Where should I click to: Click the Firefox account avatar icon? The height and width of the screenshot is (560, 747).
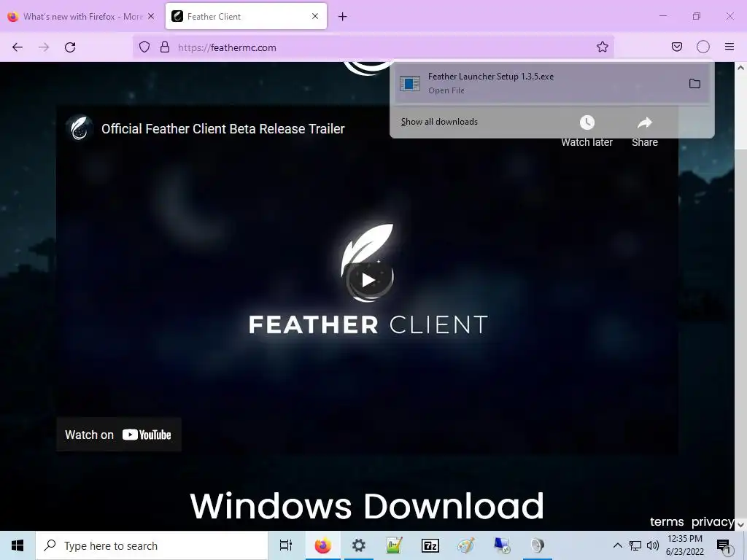click(x=703, y=47)
